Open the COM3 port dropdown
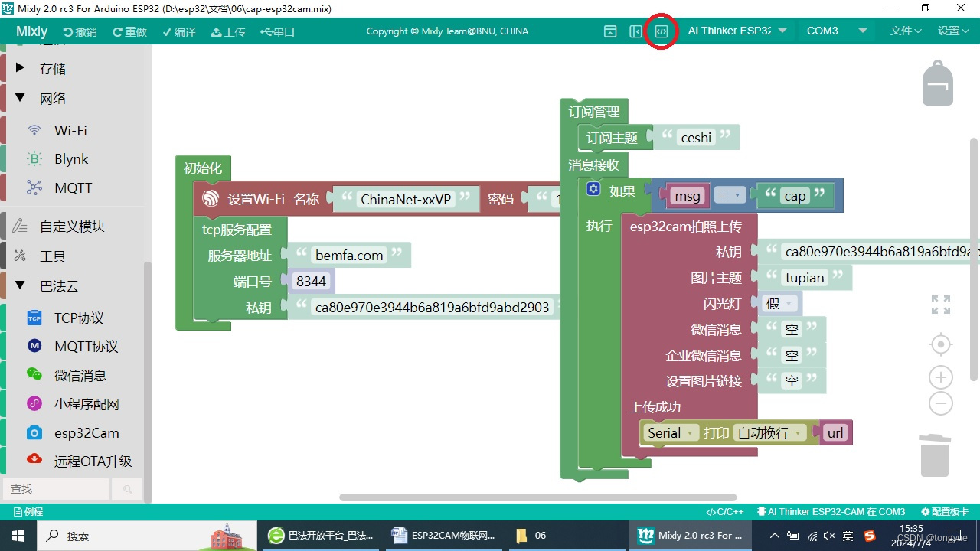The height and width of the screenshot is (551, 980). coord(836,31)
